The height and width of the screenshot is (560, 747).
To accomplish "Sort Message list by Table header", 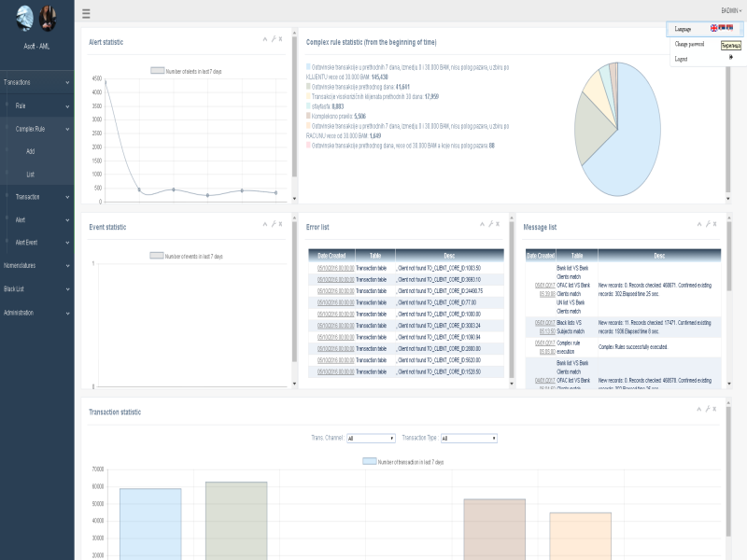I will click(577, 256).
